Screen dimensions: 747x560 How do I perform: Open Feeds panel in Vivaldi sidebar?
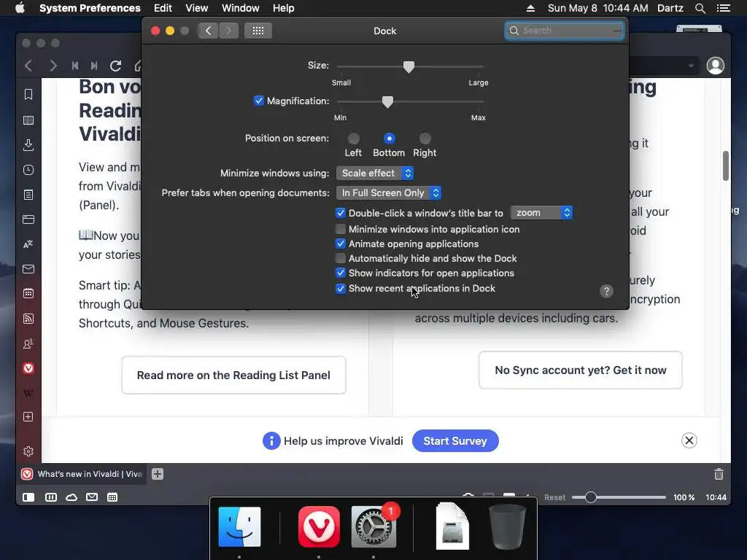point(28,319)
